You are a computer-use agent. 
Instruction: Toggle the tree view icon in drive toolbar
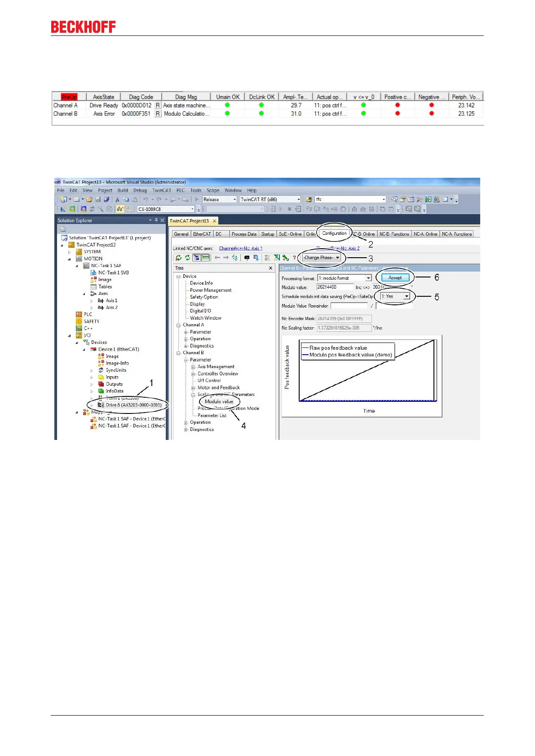[x=197, y=258]
